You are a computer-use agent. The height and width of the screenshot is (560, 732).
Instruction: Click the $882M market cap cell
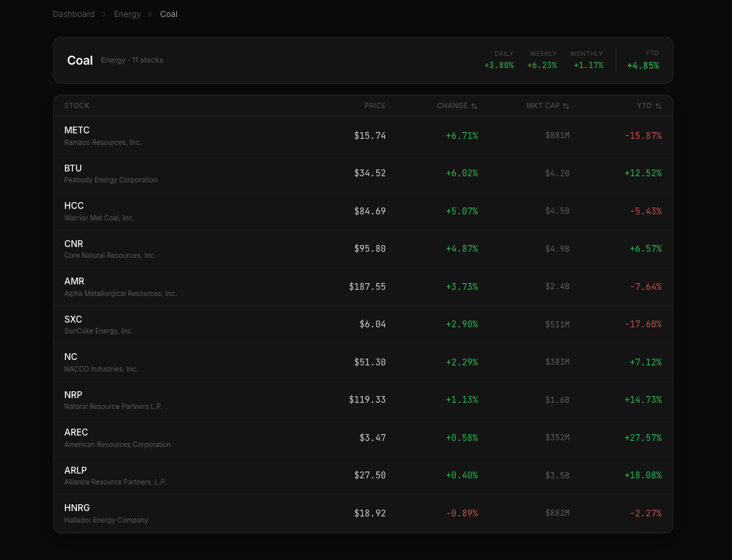point(557,513)
